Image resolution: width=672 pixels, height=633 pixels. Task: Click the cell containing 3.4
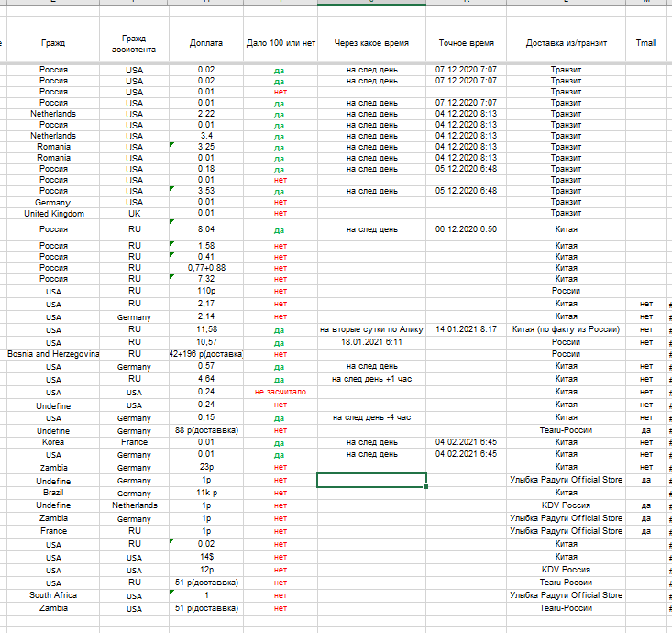(x=206, y=136)
